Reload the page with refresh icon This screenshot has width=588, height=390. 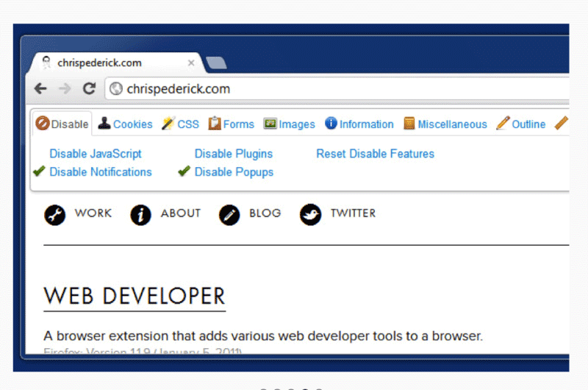(x=89, y=88)
